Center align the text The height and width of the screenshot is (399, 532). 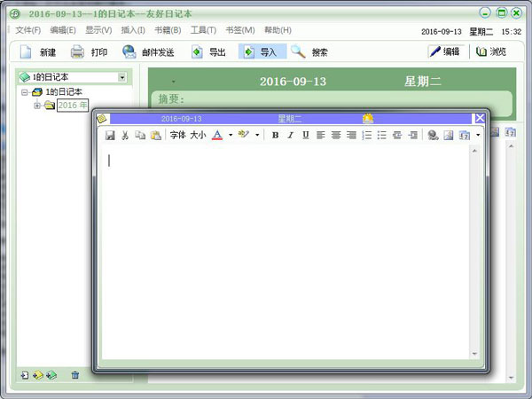[336, 136]
